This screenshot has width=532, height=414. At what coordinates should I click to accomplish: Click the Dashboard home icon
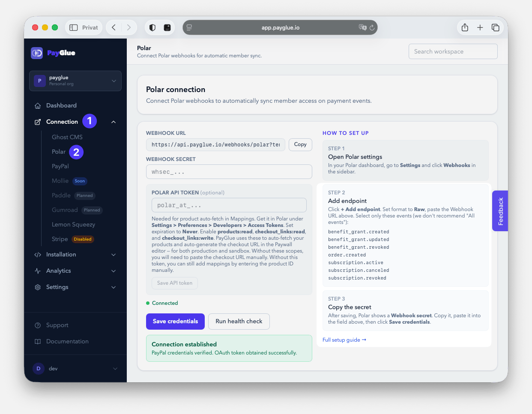point(38,106)
